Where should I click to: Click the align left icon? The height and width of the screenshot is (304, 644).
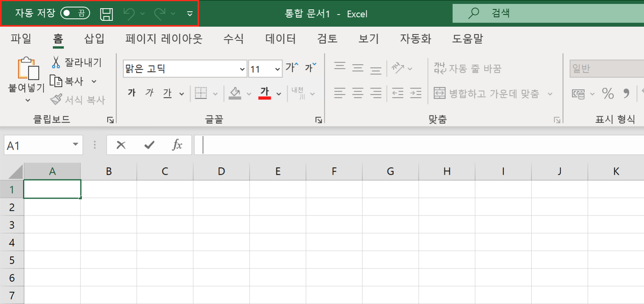click(340, 93)
